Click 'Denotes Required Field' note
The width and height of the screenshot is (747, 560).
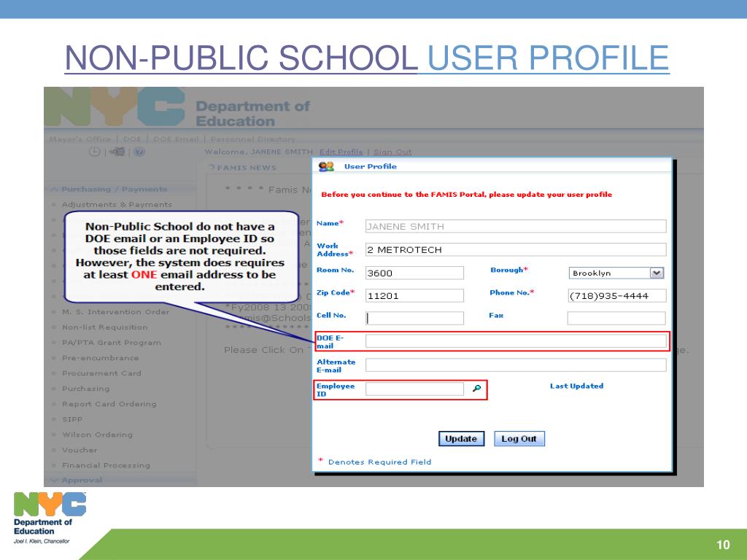(379, 462)
